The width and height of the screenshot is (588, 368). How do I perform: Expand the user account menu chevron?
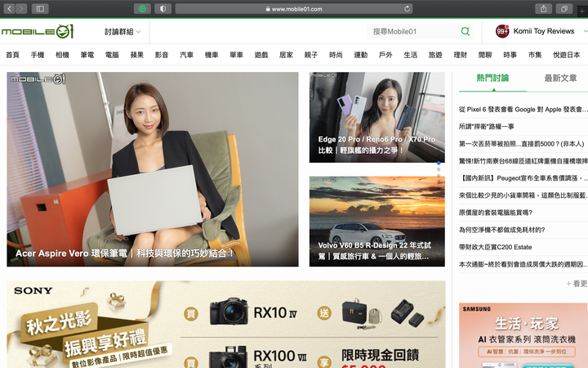pos(586,31)
